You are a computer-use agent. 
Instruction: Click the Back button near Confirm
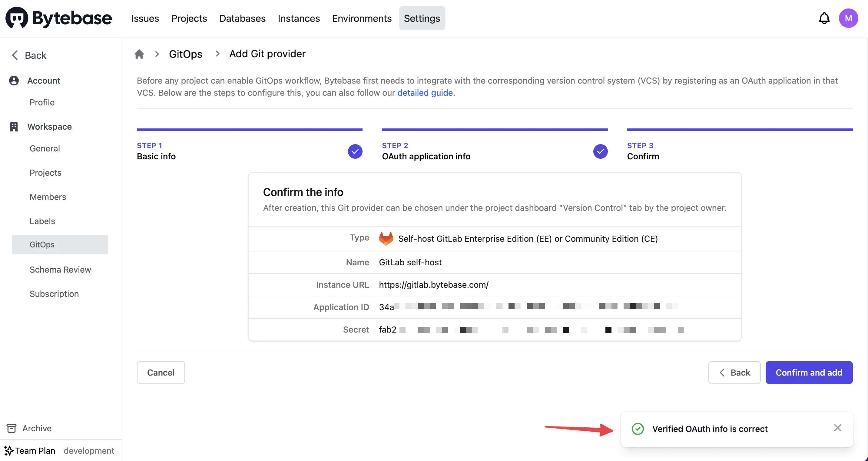click(734, 372)
